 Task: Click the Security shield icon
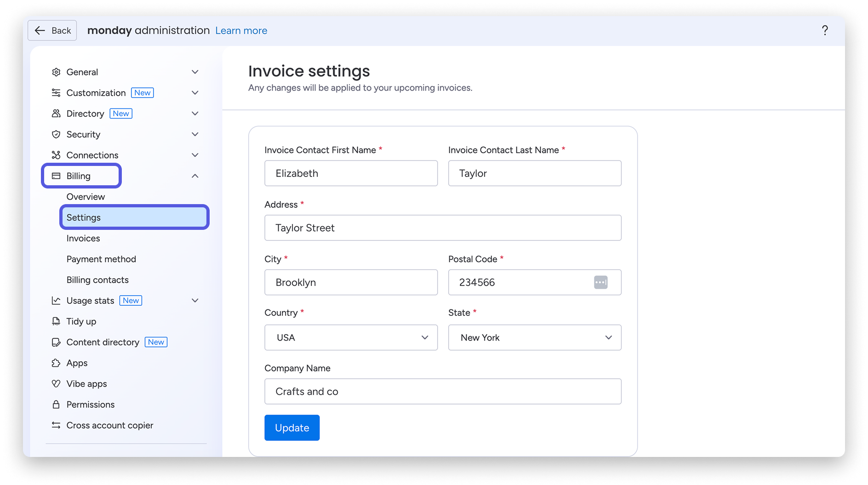(56, 134)
